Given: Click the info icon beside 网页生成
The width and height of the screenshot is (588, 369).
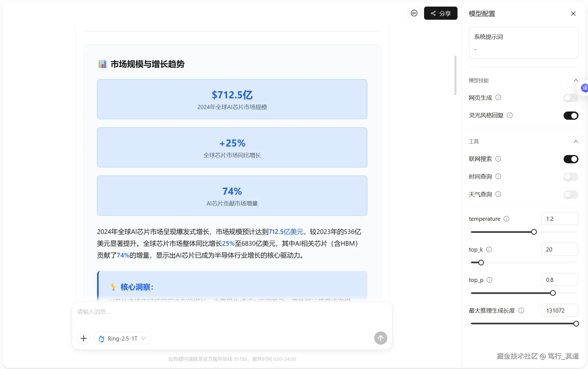Looking at the screenshot, I should (498, 98).
